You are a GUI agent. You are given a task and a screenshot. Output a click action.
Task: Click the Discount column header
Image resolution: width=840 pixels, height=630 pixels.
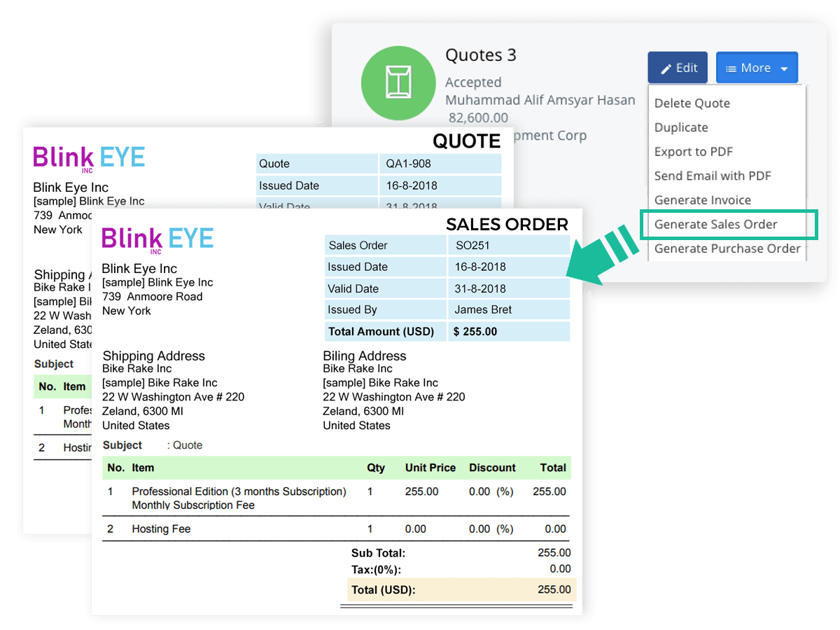(x=492, y=468)
